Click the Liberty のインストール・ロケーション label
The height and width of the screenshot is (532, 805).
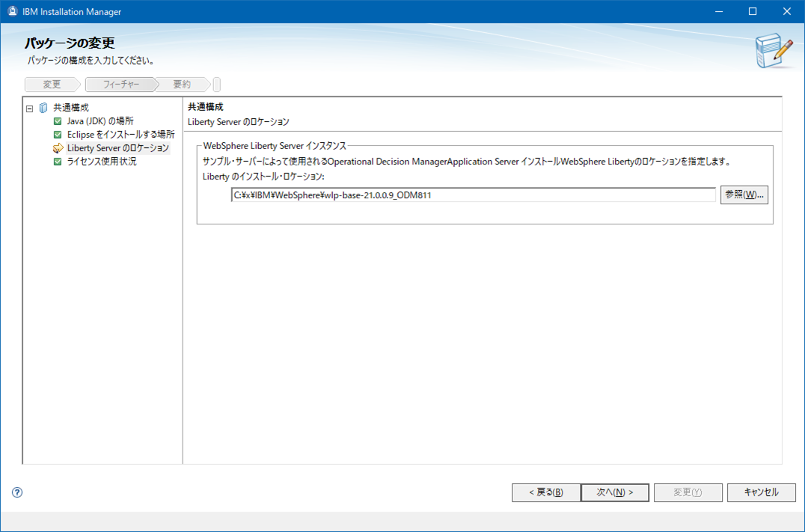pyautogui.click(x=263, y=176)
